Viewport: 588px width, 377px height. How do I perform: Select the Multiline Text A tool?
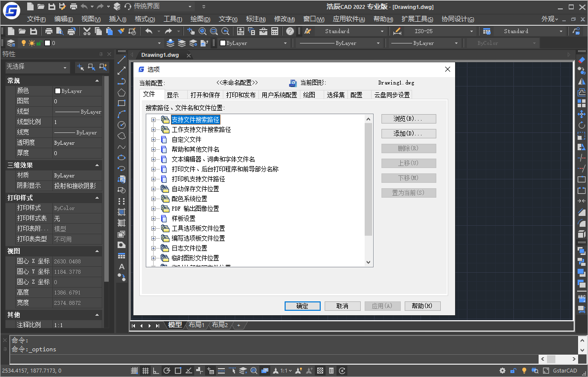point(122,267)
